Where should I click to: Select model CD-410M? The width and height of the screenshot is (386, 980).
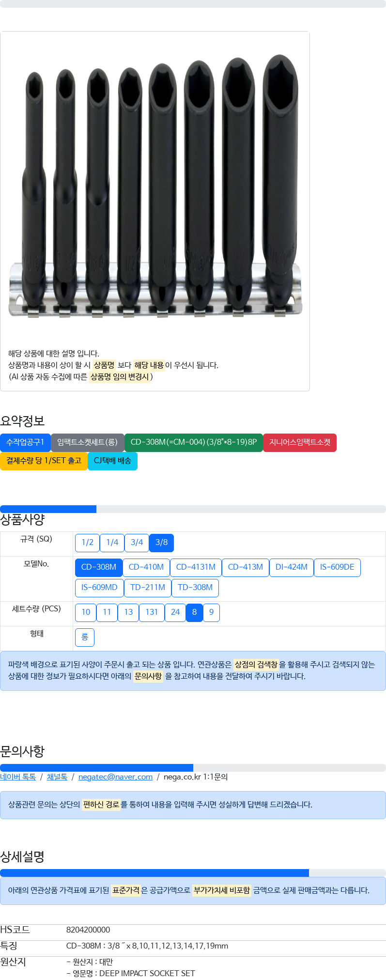click(x=146, y=567)
